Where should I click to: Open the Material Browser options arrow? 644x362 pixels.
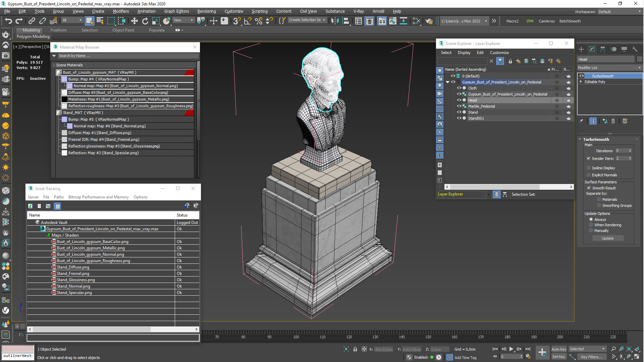coord(54,56)
